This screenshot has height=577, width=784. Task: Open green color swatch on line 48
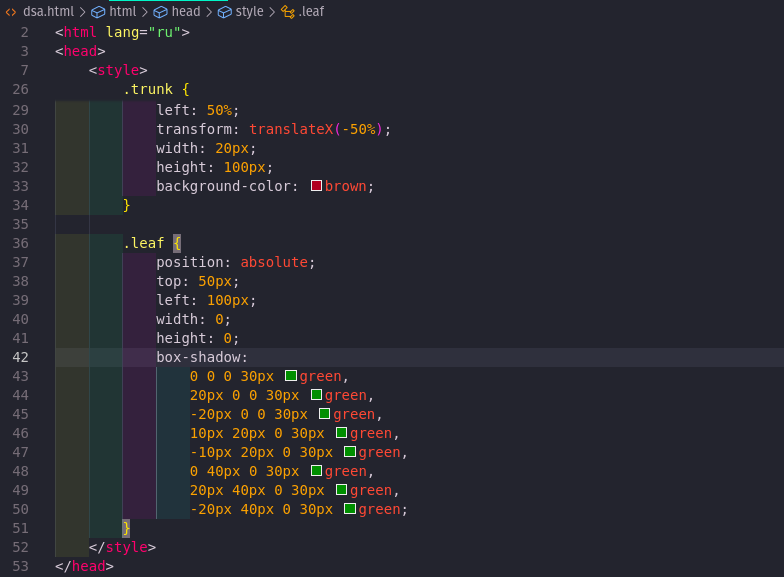[x=316, y=470]
